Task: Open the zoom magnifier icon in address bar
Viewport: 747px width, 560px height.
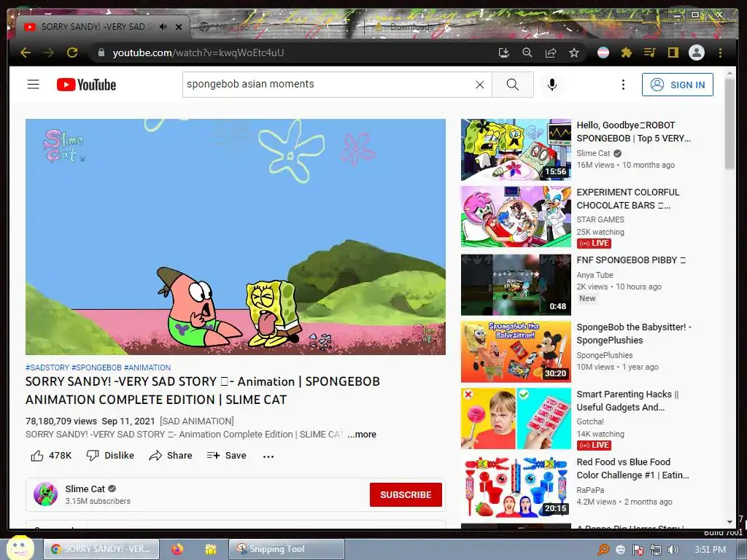Action: [527, 52]
